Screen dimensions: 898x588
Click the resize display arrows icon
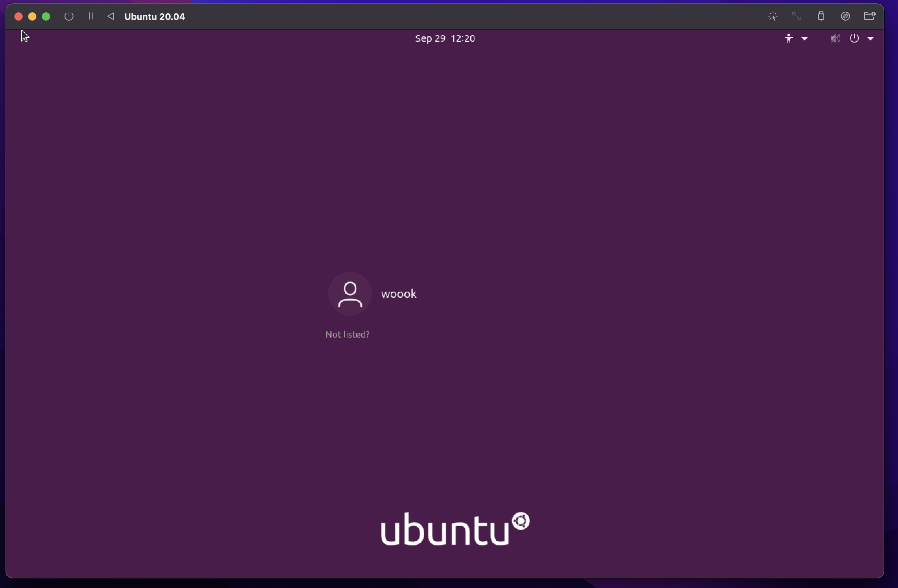tap(796, 16)
